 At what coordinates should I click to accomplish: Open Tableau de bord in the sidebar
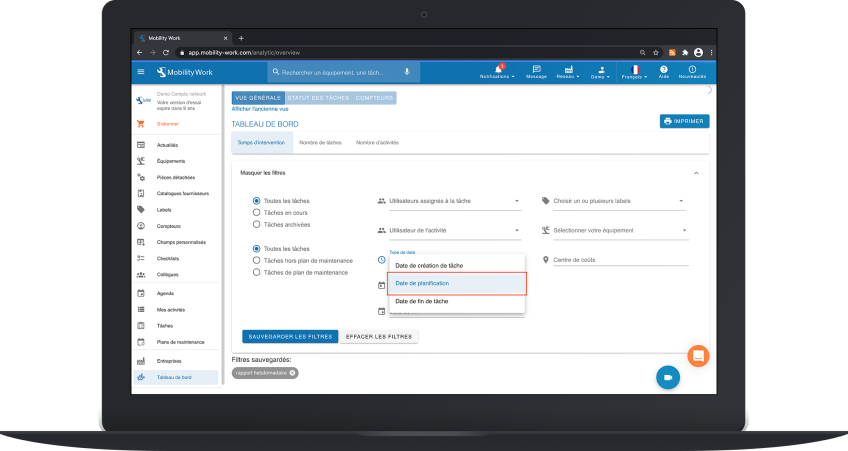(x=176, y=377)
